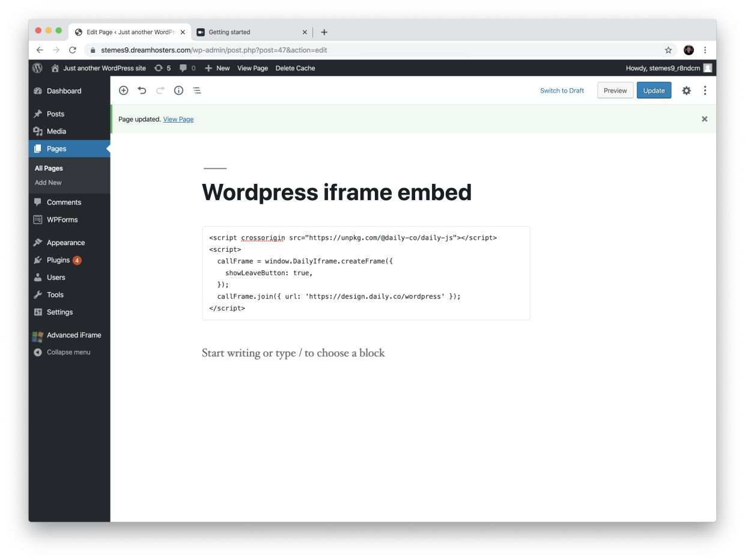Open Dashboard in the sidebar
Image resolution: width=745 pixels, height=560 pixels.
tap(70, 91)
